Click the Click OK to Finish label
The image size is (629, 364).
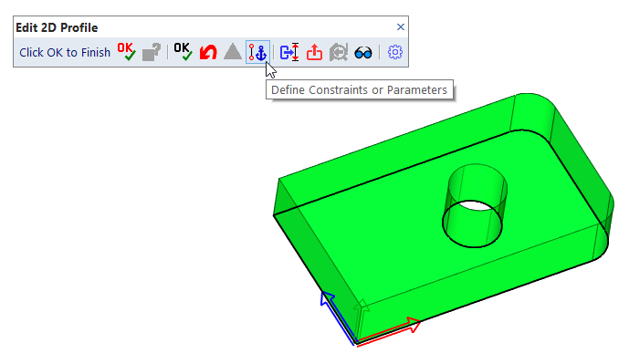pyautogui.click(x=65, y=53)
